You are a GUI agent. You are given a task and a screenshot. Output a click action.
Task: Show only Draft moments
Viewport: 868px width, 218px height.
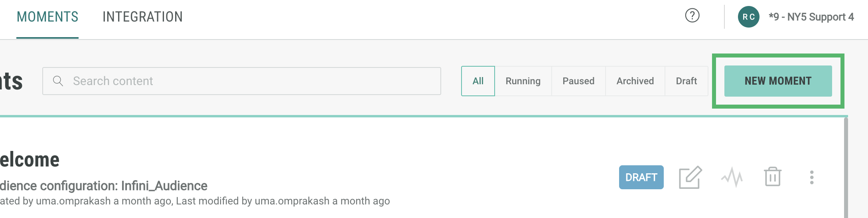(x=686, y=81)
